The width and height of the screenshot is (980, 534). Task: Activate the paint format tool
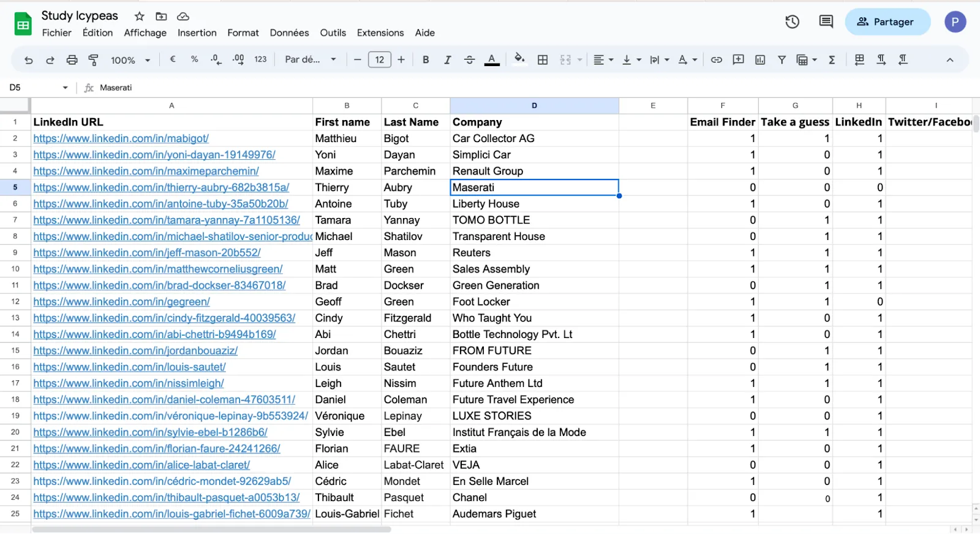pyautogui.click(x=94, y=60)
